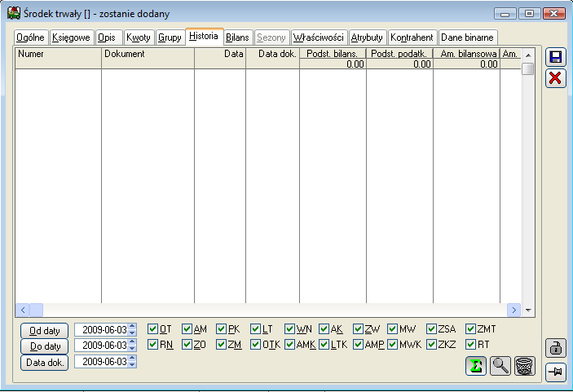The height and width of the screenshot is (392, 573).
Task: Switch to the Księgowe tab
Action: point(71,37)
